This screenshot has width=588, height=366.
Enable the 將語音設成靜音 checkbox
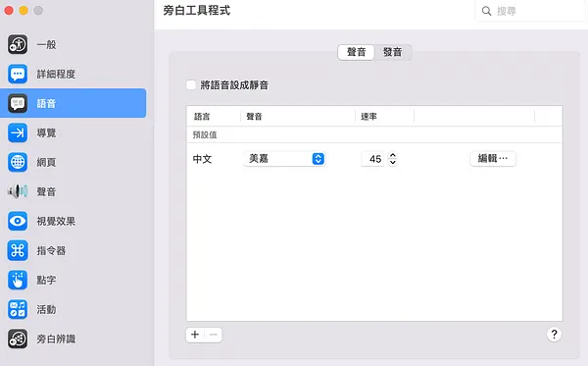pos(191,84)
